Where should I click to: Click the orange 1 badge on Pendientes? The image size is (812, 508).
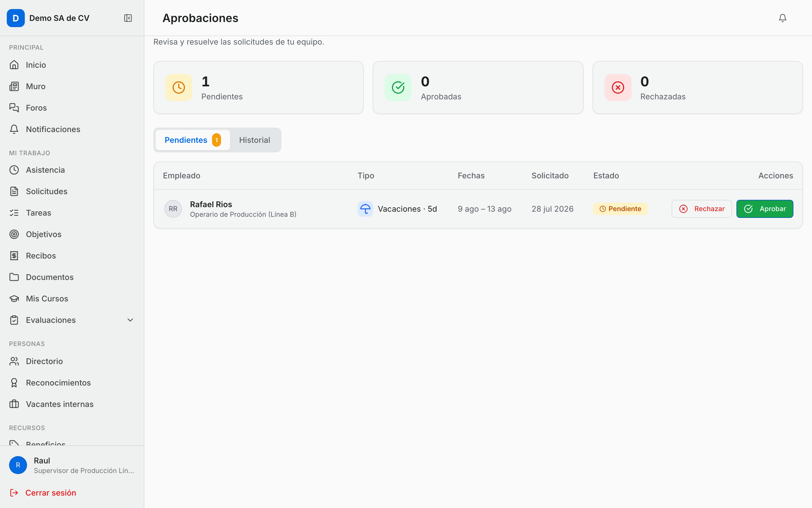tap(217, 140)
